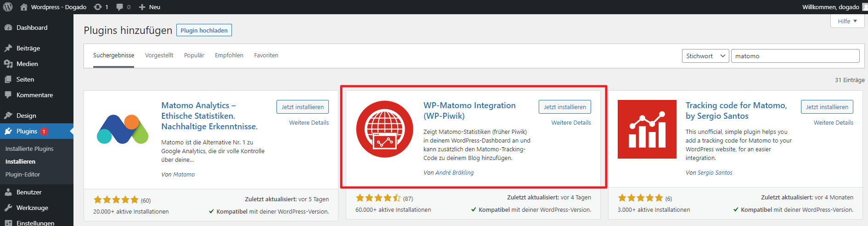Click the Dashboard gauge icon in sidebar
868x226 pixels.
pyautogui.click(x=8, y=28)
